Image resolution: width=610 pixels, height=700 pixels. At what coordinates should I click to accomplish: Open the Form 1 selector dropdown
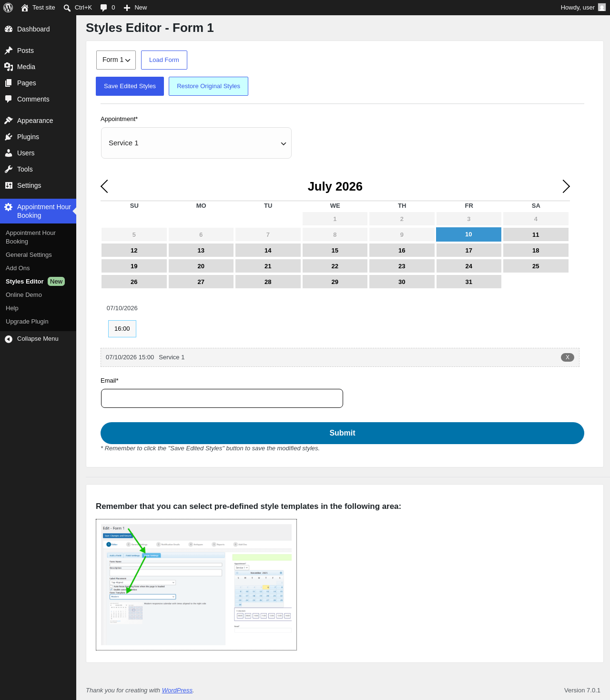[116, 60]
